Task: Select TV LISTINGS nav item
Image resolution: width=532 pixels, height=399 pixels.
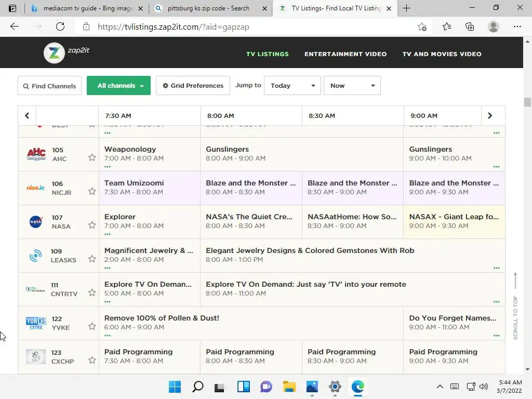Action: [268, 54]
